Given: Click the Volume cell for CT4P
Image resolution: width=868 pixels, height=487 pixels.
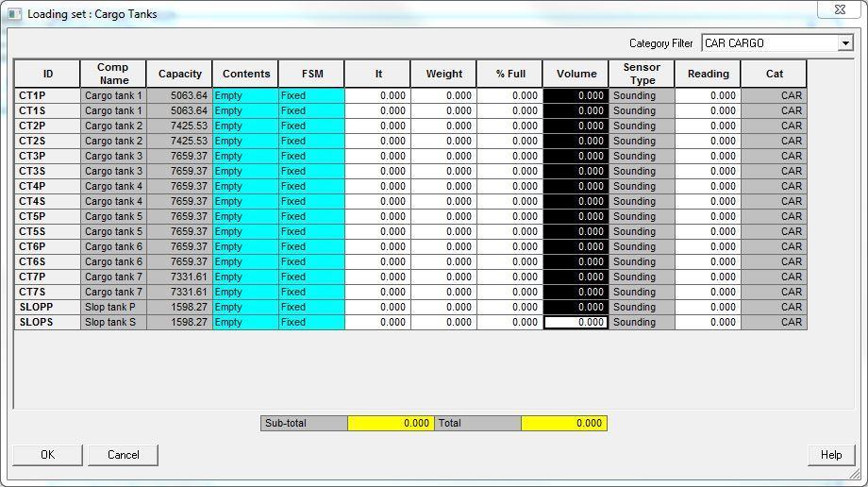Looking at the screenshot, I should tap(576, 186).
